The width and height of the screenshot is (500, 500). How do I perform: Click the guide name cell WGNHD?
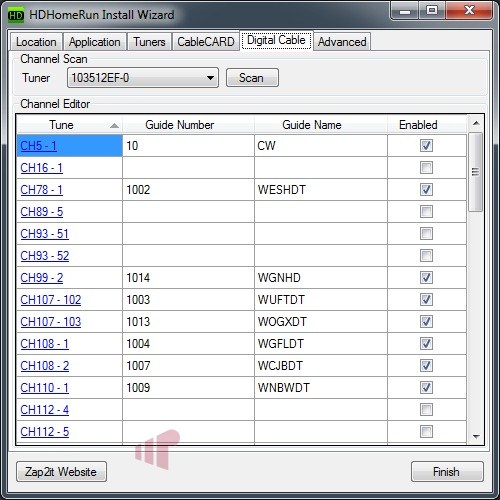pyautogui.click(x=321, y=278)
